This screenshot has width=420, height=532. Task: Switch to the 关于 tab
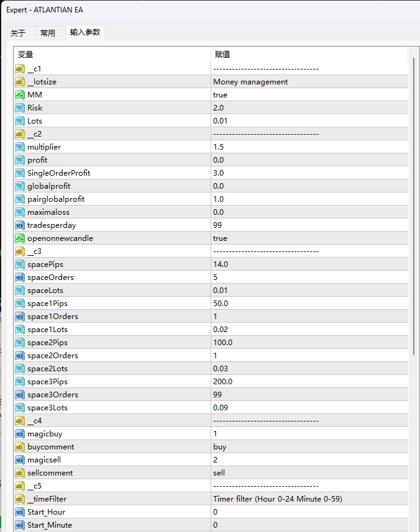pos(19,33)
